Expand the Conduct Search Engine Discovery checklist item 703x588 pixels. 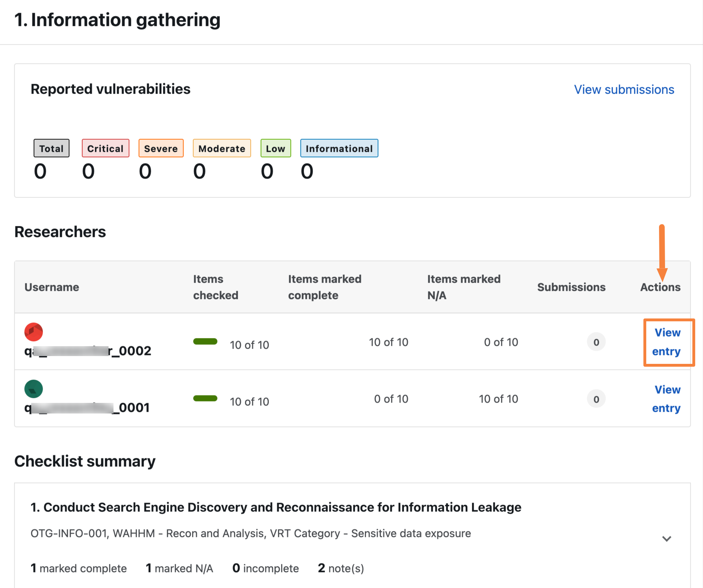[x=666, y=539]
